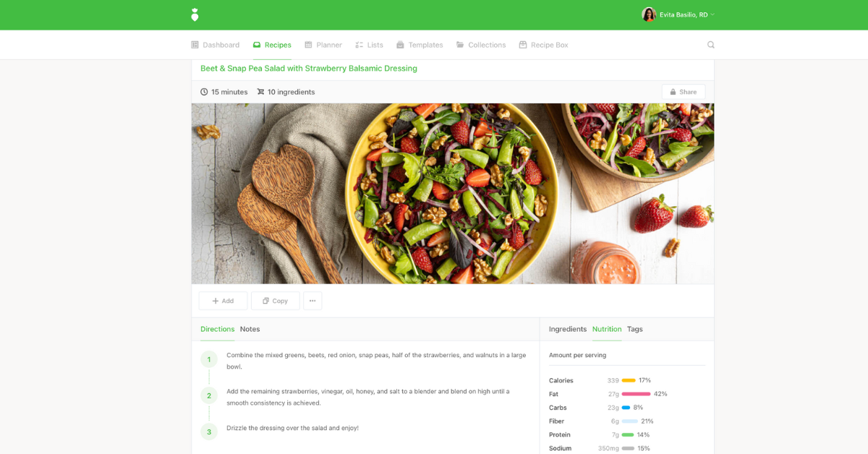Open the Ingredients tab

[x=568, y=329]
